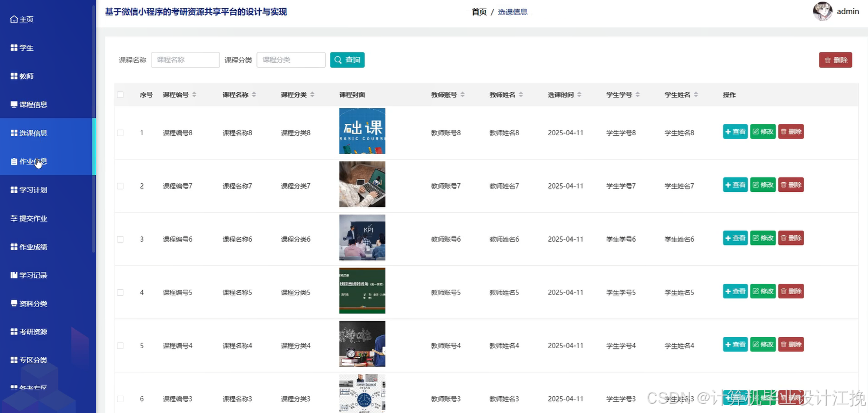Click 查看 for row 课程编号7
Screen dimensions: 868x413
coord(735,185)
